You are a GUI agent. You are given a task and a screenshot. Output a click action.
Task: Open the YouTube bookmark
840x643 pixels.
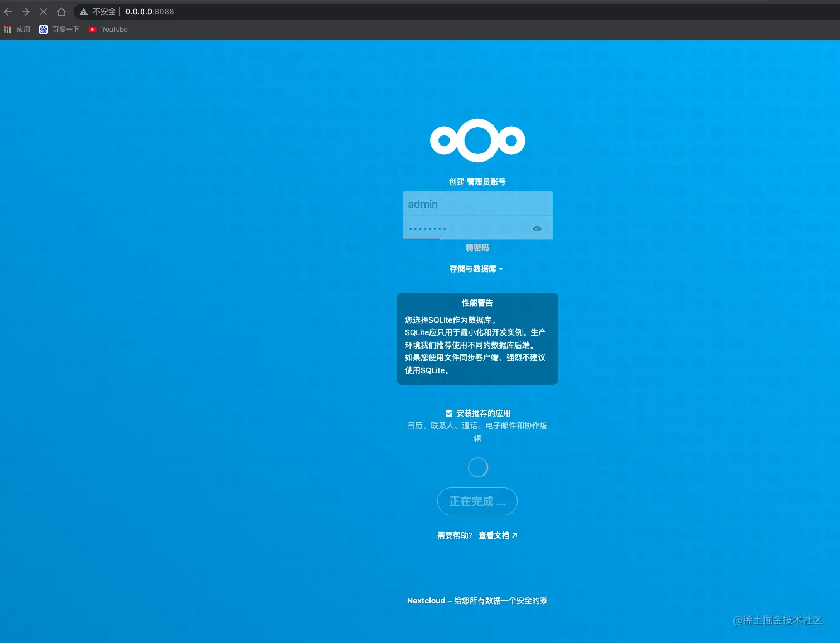[x=108, y=30]
